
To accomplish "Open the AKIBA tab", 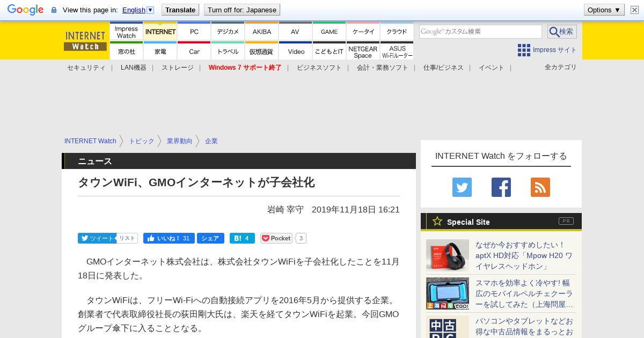I will (262, 32).
